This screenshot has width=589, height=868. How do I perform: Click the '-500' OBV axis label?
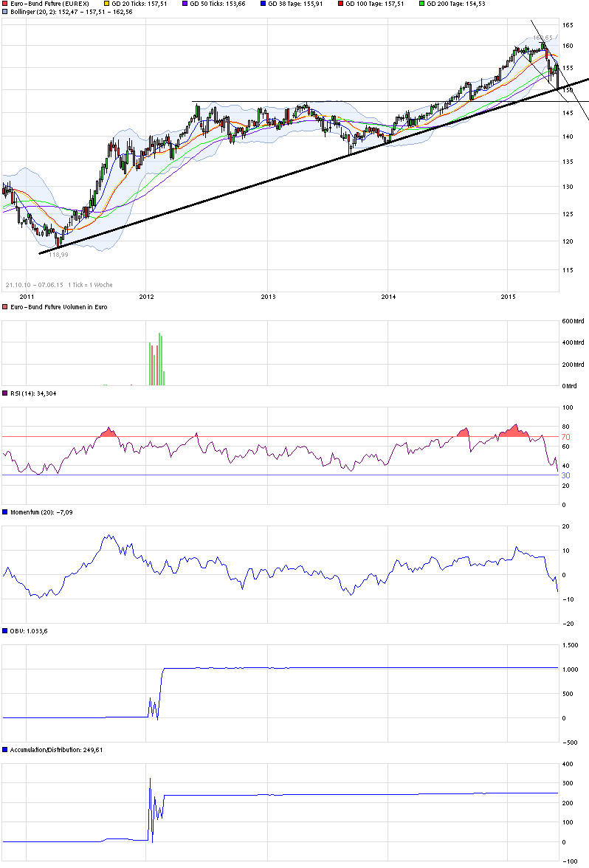[570, 743]
